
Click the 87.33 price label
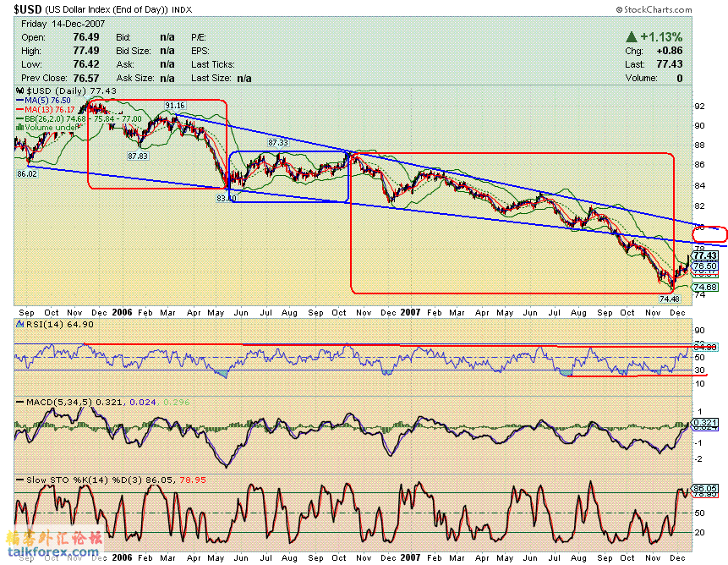[278, 143]
